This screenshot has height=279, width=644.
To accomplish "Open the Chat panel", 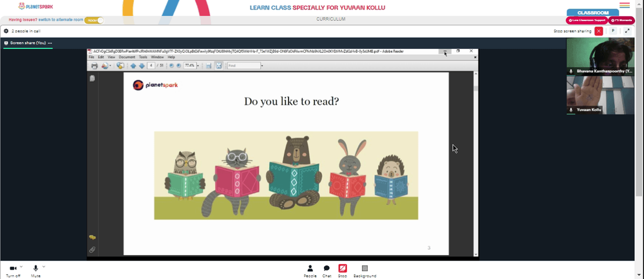I will [327, 271].
